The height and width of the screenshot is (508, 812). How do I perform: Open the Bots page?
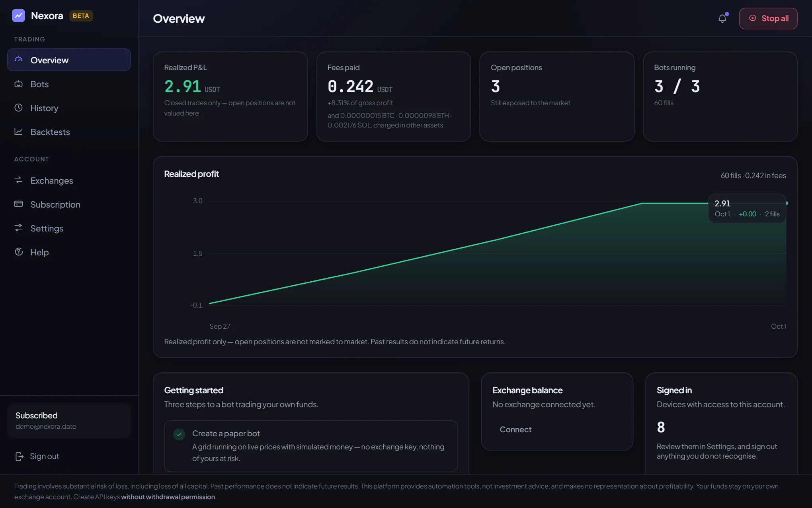tap(69, 84)
